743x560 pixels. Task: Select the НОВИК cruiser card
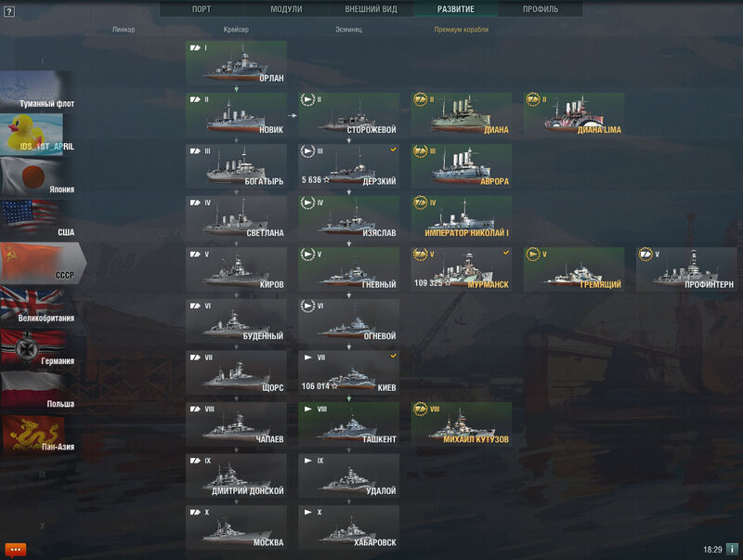pyautogui.click(x=236, y=114)
